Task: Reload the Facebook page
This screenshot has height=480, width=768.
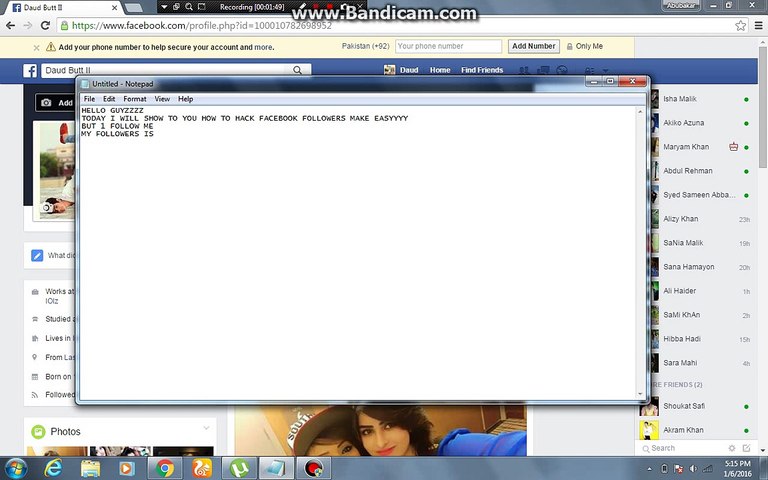Action: 45,25
